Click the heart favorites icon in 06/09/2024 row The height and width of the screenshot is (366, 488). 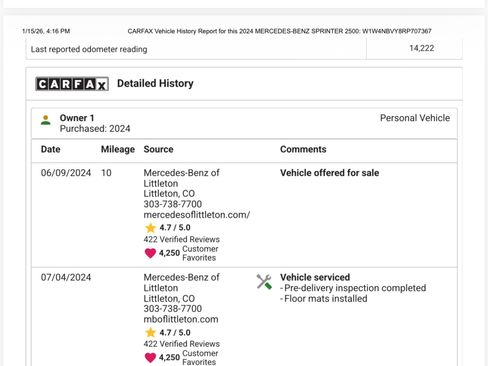point(150,253)
